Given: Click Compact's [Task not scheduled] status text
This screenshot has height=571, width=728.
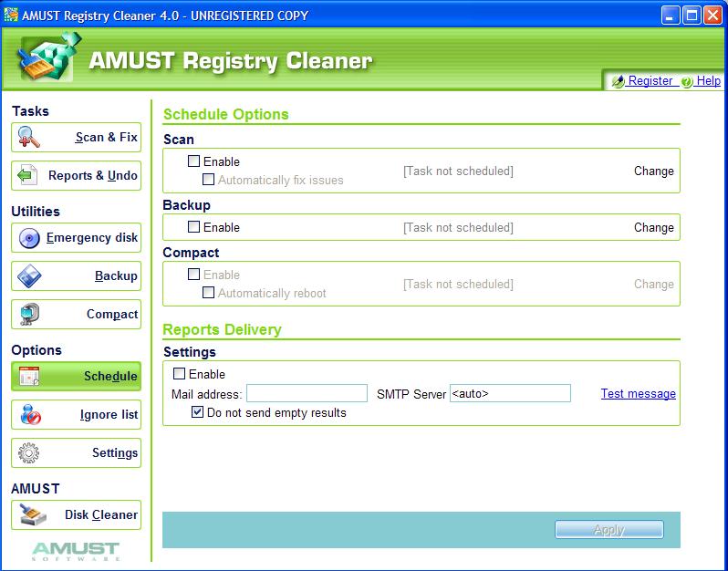Looking at the screenshot, I should tap(458, 285).
